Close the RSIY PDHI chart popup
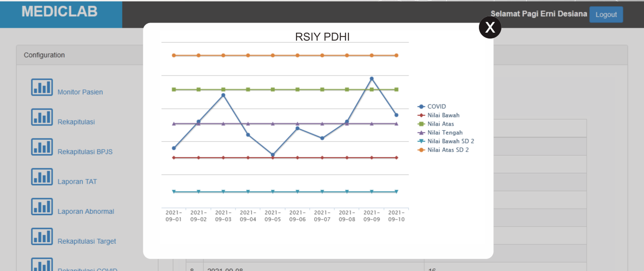644x271 pixels. [490, 27]
